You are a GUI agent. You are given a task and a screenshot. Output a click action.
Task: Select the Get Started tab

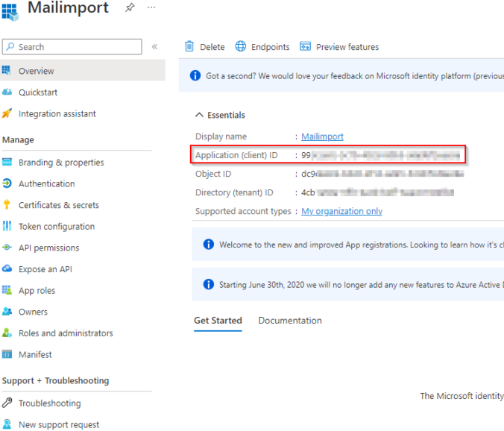coord(218,321)
